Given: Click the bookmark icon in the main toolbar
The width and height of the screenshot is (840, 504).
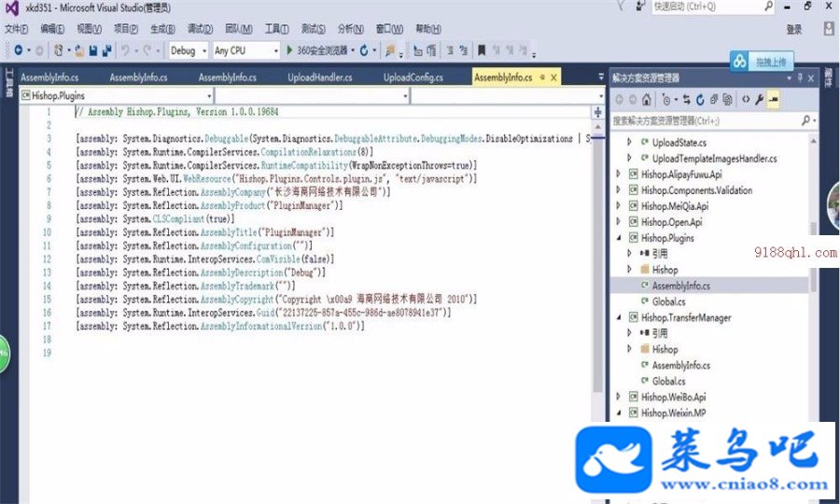Looking at the screenshot, I should [x=482, y=50].
